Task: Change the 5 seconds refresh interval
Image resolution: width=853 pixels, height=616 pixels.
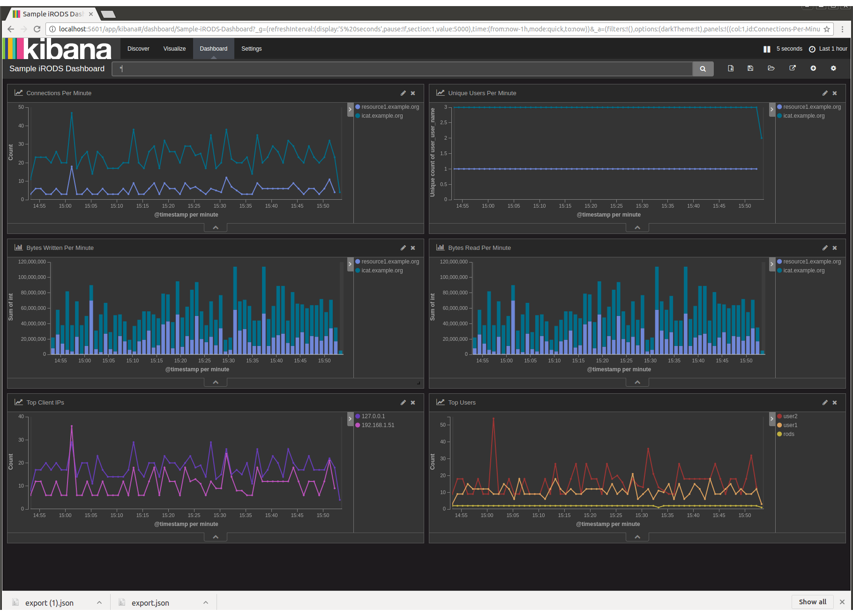Action: [789, 49]
